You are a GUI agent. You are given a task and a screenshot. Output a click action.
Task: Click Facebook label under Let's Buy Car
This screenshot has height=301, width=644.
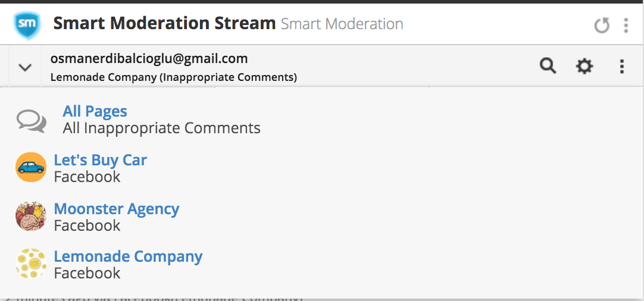click(87, 177)
